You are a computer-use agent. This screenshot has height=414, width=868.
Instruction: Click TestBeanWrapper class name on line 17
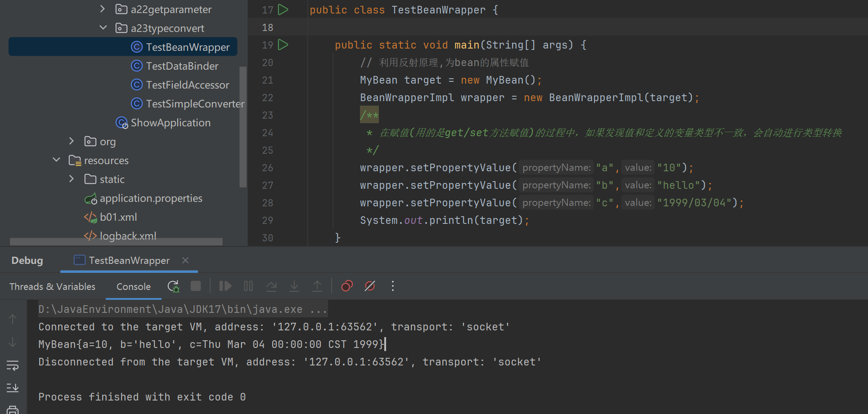click(x=438, y=10)
